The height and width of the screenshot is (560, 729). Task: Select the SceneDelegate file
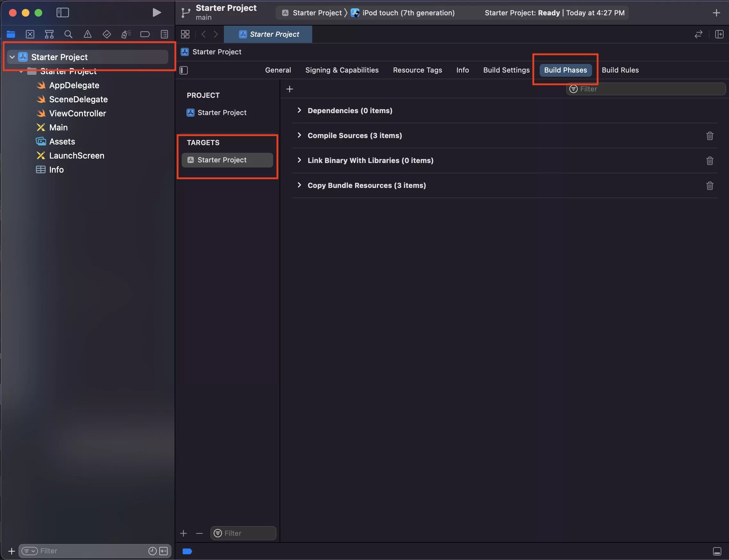point(78,99)
